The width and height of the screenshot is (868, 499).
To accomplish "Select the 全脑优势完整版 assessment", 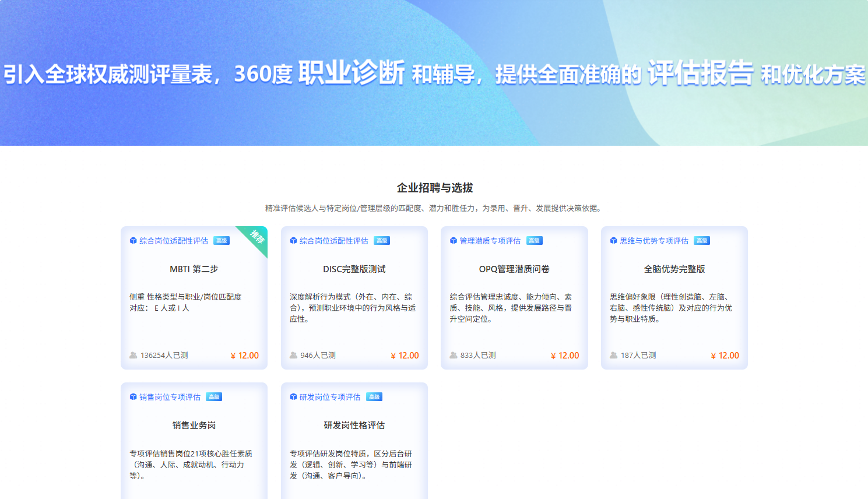I will point(674,269).
